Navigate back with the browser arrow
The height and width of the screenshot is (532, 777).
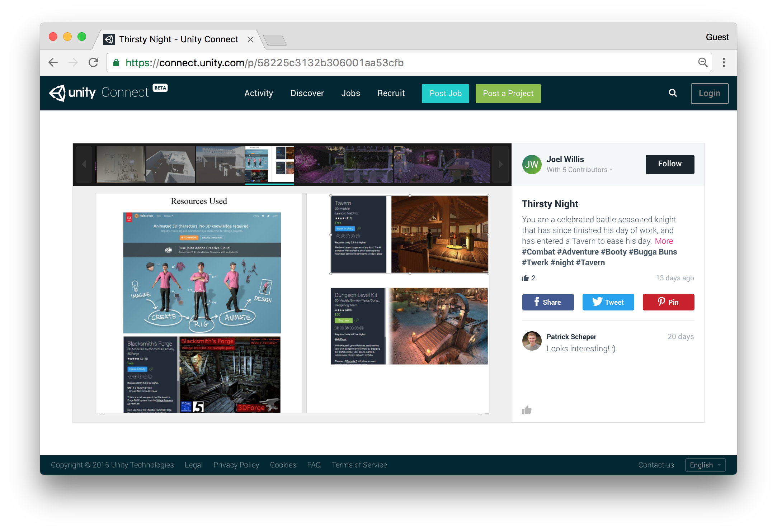(53, 62)
